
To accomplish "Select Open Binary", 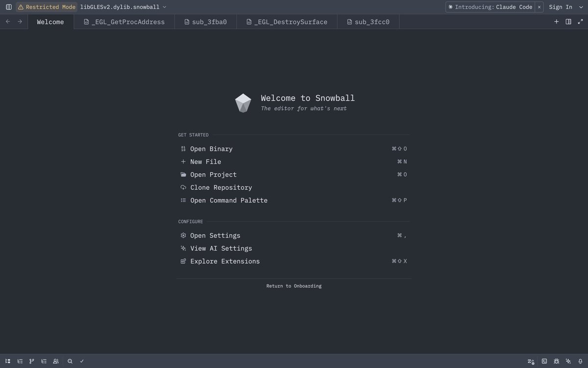I will pyautogui.click(x=294, y=149).
